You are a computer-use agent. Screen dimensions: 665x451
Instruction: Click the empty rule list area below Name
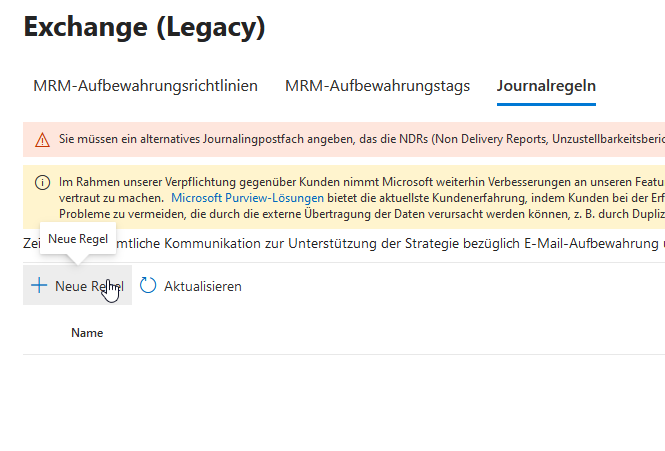[340, 400]
